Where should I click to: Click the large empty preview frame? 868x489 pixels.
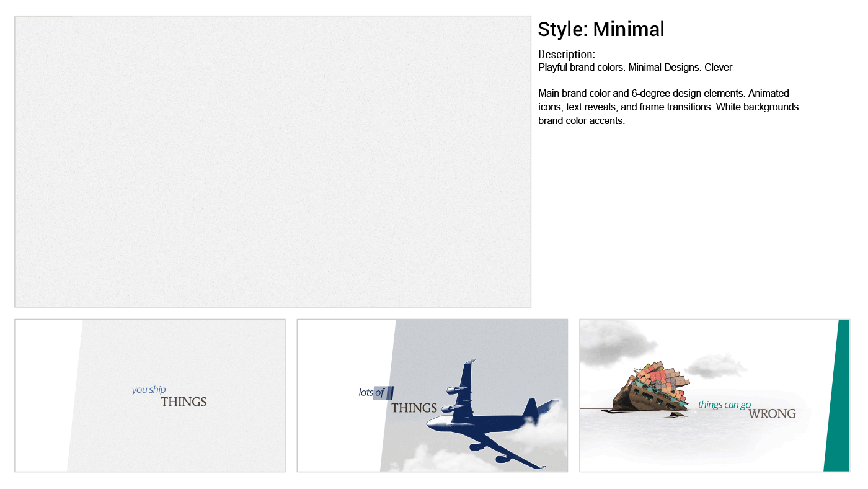coord(273,161)
